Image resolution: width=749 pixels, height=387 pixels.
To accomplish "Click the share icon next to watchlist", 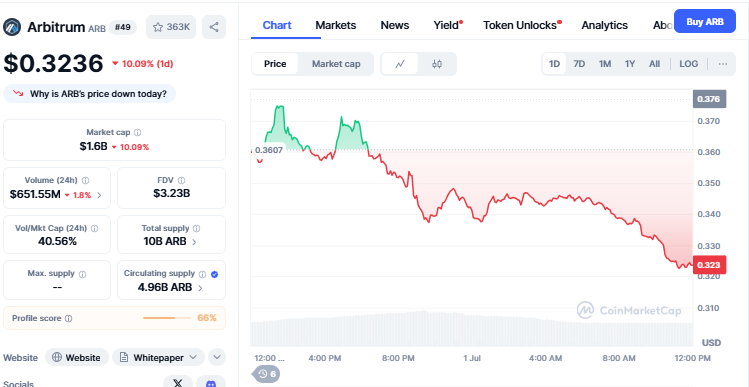I will (214, 27).
